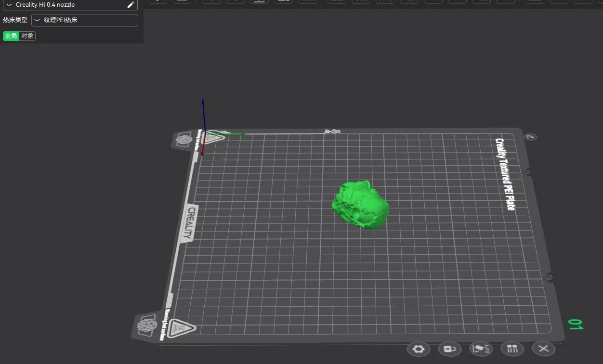Click the fingerprint icon at bottom-left plate corner
This screenshot has width=603, height=364.
click(x=146, y=326)
